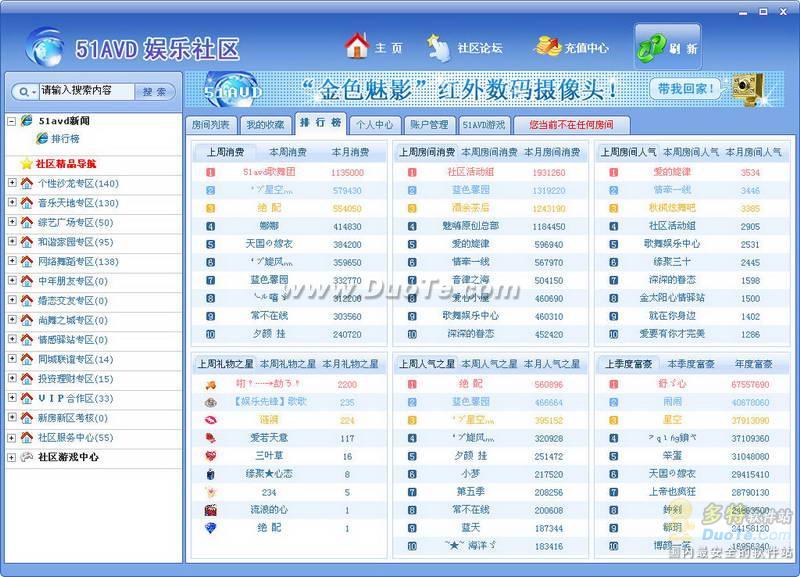Click the house icon beside 网络舞蹈专区(138)
Image resolution: width=800 pixels, height=577 pixels.
click(27, 261)
